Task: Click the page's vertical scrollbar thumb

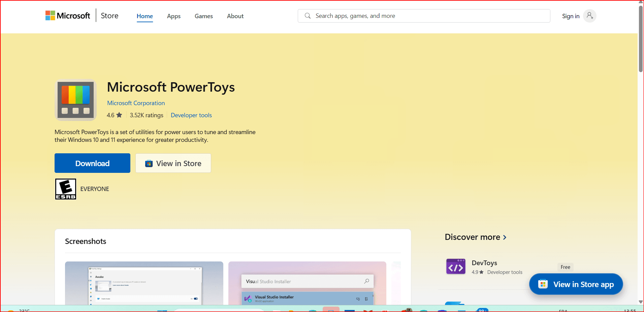Action: 641,39
